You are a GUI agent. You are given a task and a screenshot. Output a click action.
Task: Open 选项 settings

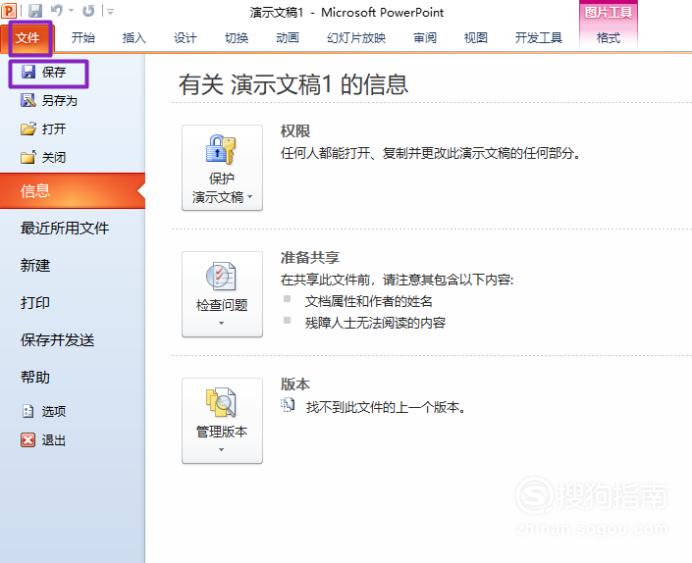(x=44, y=411)
